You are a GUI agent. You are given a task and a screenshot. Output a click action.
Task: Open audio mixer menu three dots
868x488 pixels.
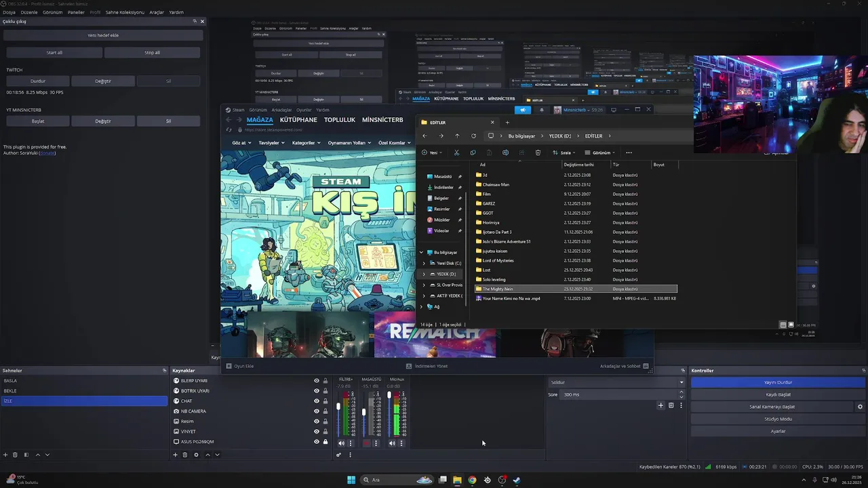(x=350, y=455)
